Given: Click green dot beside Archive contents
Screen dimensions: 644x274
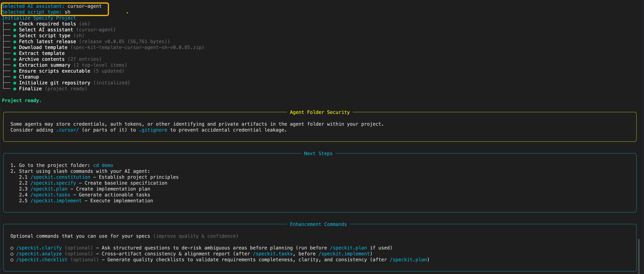Looking at the screenshot, I should point(15,60).
